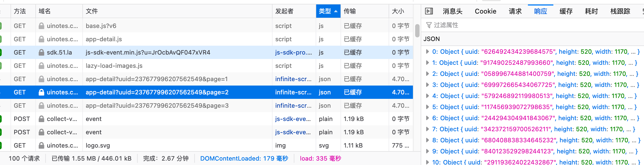The image size is (644, 165).
Task: Toggle the request list pane icon
Action: point(429,11)
